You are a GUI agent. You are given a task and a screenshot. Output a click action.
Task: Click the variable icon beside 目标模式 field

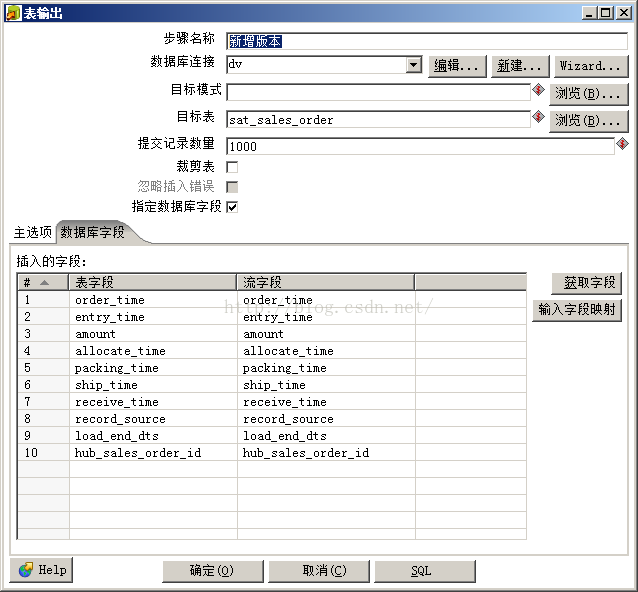click(x=538, y=90)
